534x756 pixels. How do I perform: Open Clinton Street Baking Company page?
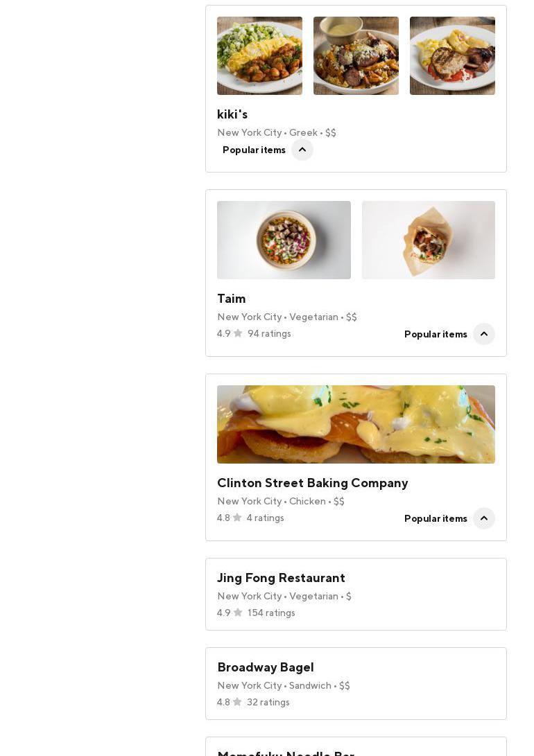tap(312, 483)
